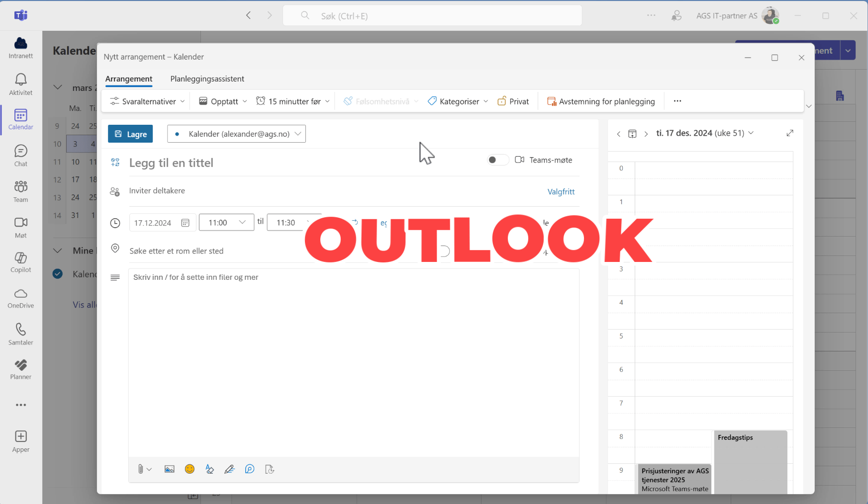The image size is (868, 504).
Task: Uncheck the Kalender checkbox under Mine
Action: [58, 274]
